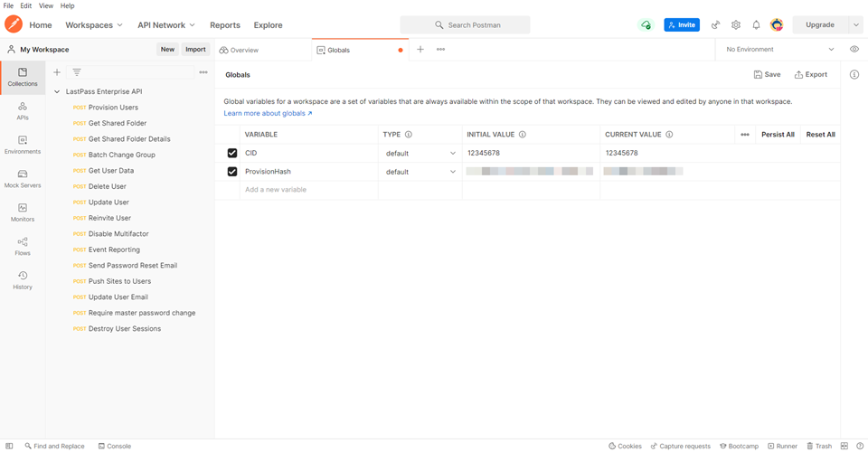Click the settings gear icon
The width and height of the screenshot is (868, 452).
point(736,25)
